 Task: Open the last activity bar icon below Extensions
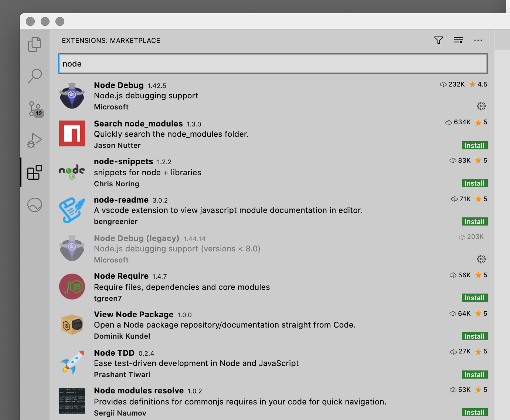click(35, 204)
